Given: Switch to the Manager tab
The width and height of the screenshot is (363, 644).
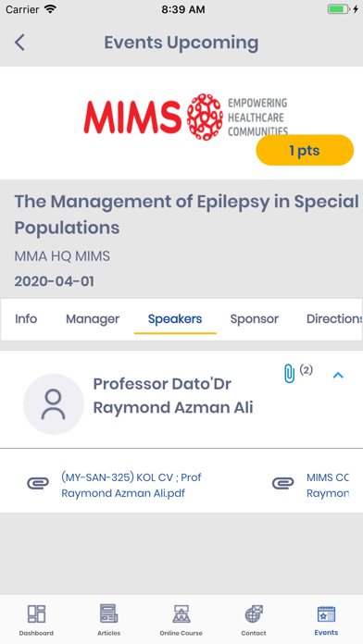Looking at the screenshot, I should coord(93,318).
